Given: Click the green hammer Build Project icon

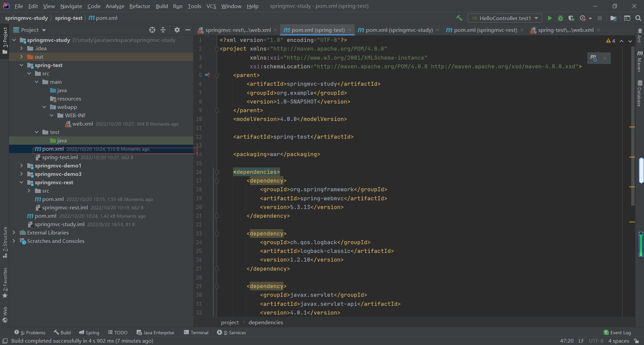Looking at the screenshot, I should (459, 18).
